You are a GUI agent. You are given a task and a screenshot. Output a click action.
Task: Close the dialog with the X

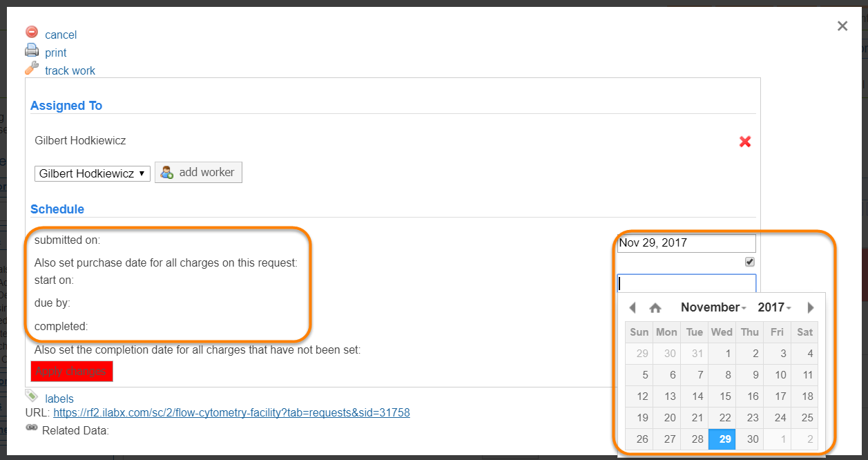point(842,26)
